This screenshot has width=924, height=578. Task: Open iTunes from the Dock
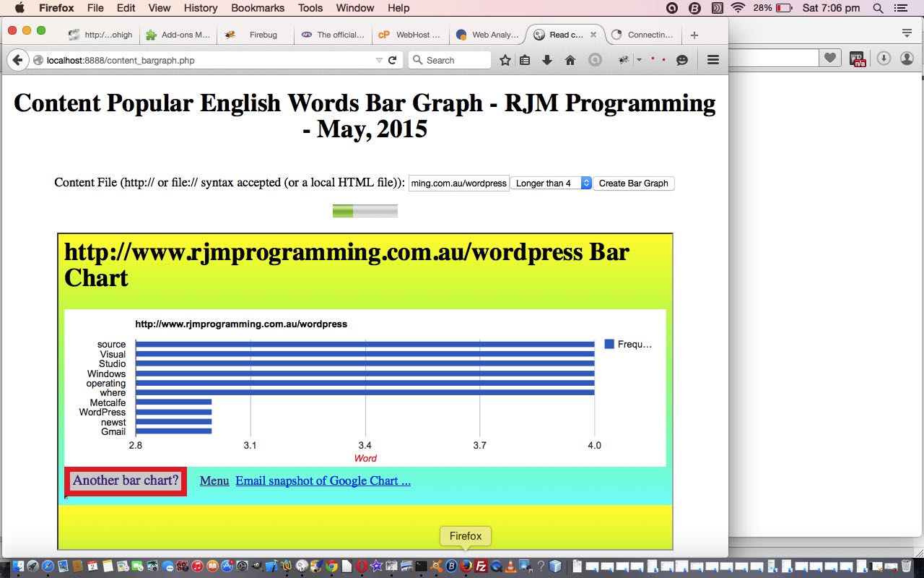click(197, 566)
